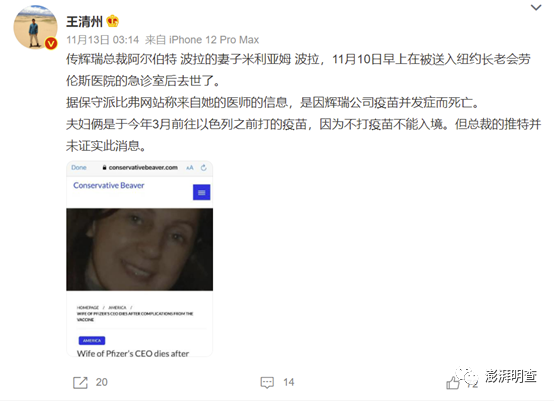Like the post with thumbs-up icon
The width and height of the screenshot is (554, 401).
453,383
